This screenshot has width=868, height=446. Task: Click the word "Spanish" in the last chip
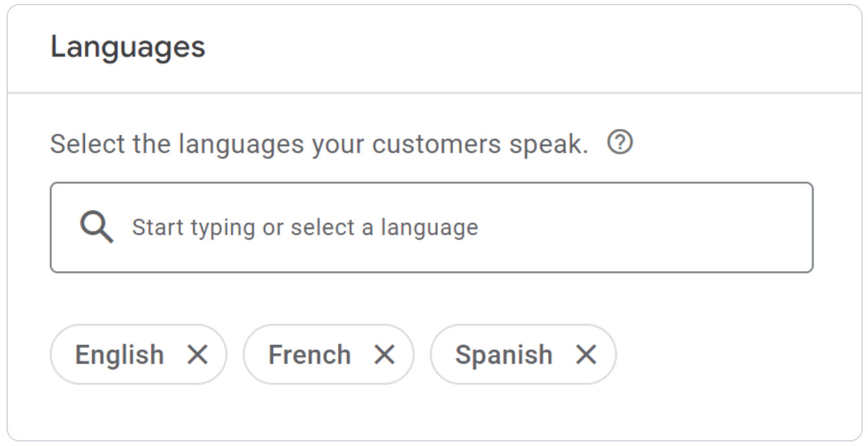[x=503, y=355]
